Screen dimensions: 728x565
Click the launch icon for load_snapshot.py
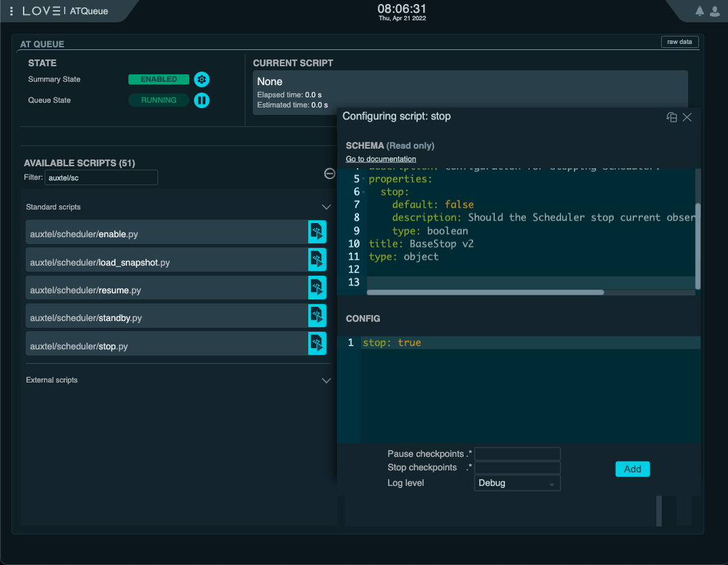(x=317, y=260)
